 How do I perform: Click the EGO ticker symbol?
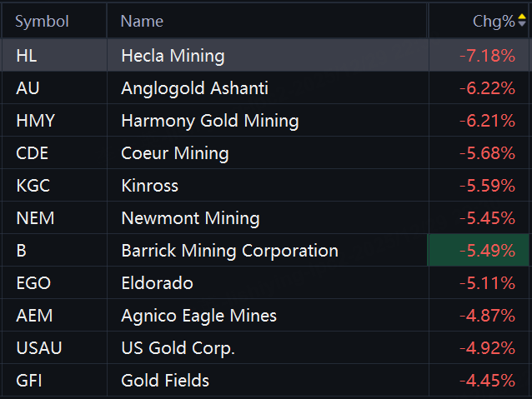[33, 283]
